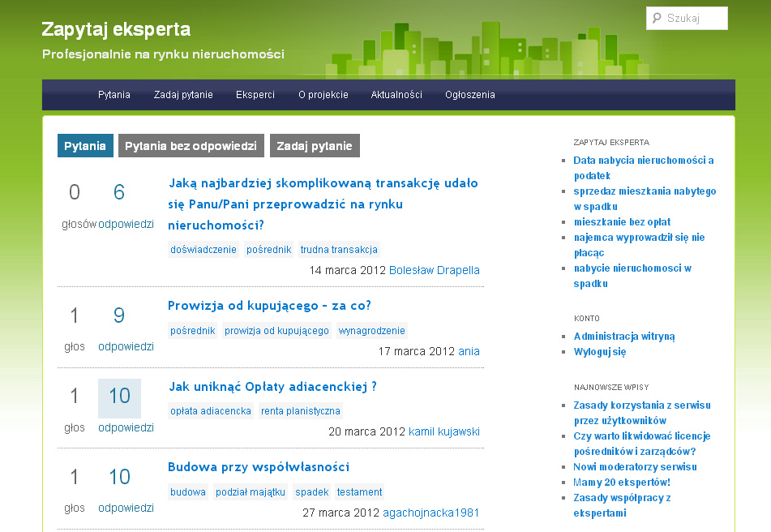Click Wyloguj się to log out

[600, 352]
